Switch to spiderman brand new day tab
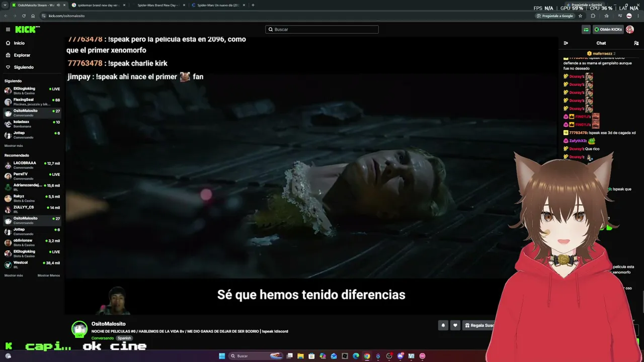 point(98,5)
